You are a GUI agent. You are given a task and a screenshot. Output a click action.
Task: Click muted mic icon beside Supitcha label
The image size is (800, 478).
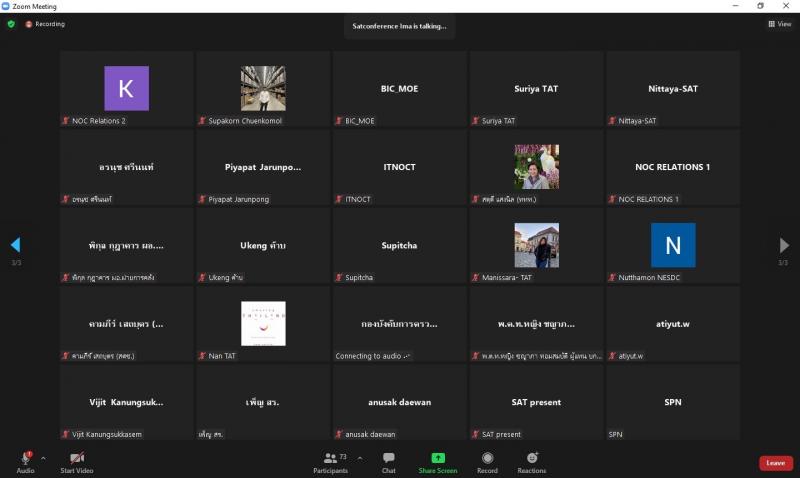pyautogui.click(x=339, y=278)
